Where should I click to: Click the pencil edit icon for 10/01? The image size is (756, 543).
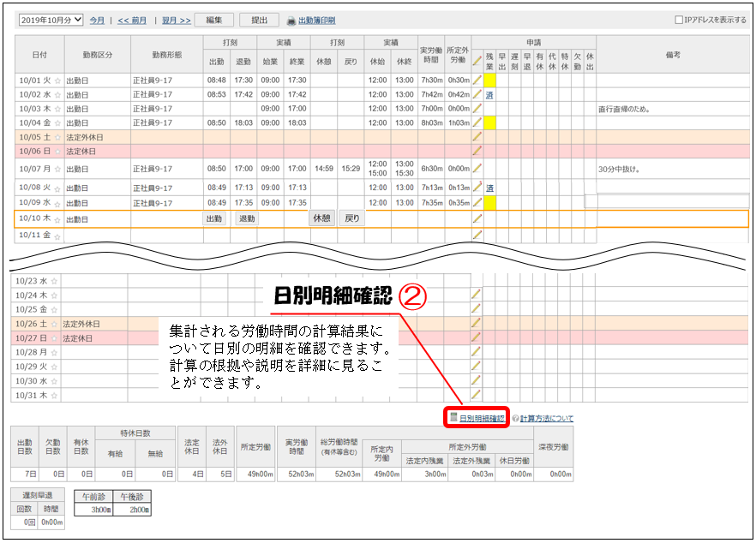[x=477, y=80]
